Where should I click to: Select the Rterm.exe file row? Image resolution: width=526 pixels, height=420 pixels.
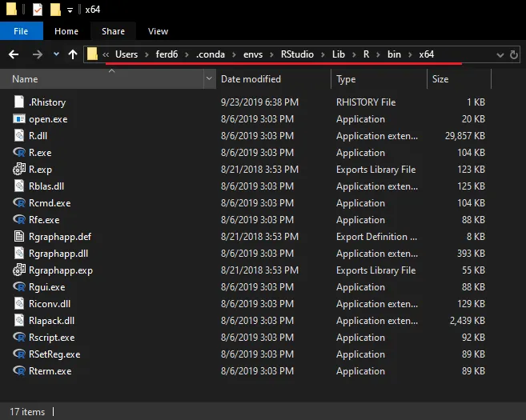tap(50, 371)
